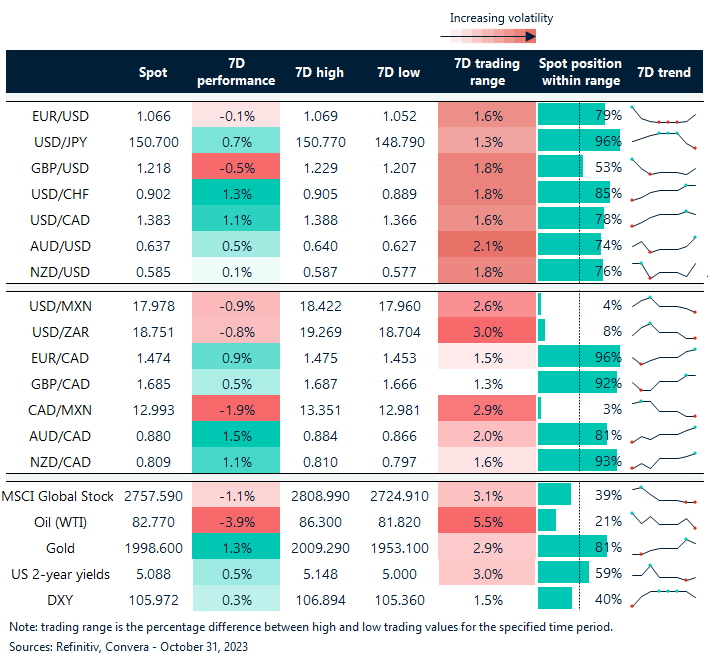Click the USD/ZAR 8% range bar

pyautogui.click(x=542, y=330)
